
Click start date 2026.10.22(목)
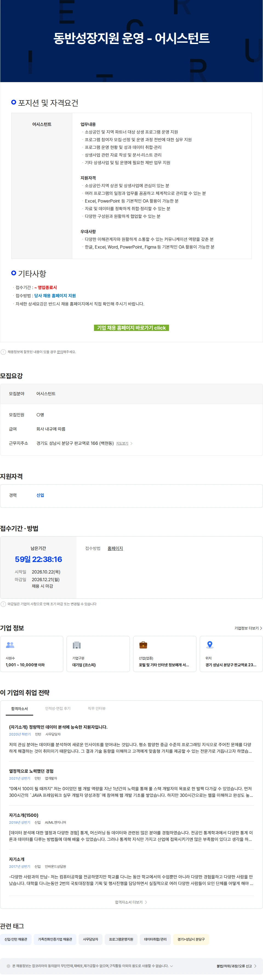[46, 572]
